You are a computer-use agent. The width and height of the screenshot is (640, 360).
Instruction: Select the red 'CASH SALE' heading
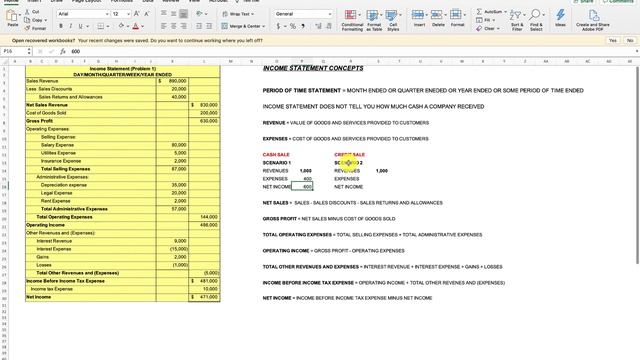click(276, 155)
